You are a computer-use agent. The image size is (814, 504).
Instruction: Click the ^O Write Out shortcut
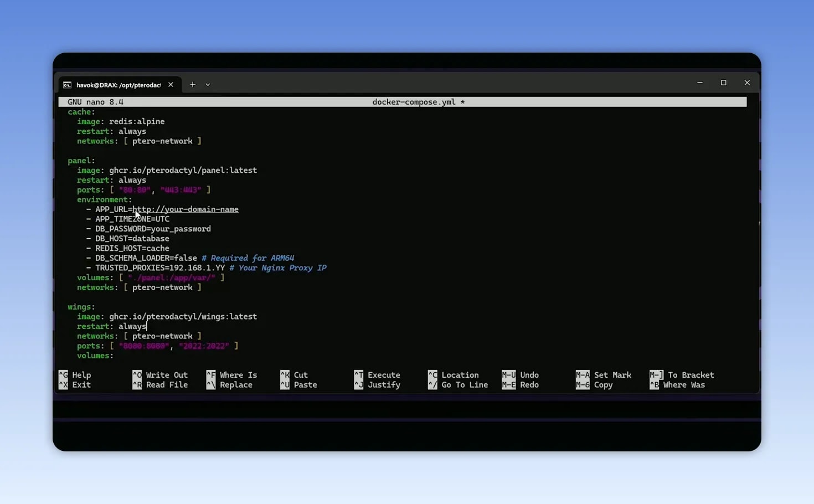(x=160, y=375)
